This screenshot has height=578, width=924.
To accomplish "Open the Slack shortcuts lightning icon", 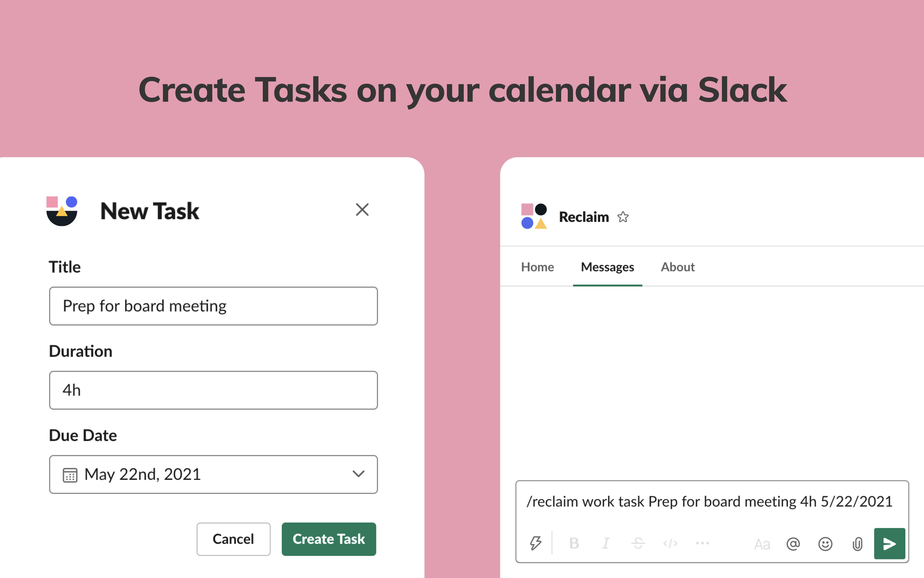I will coord(535,543).
